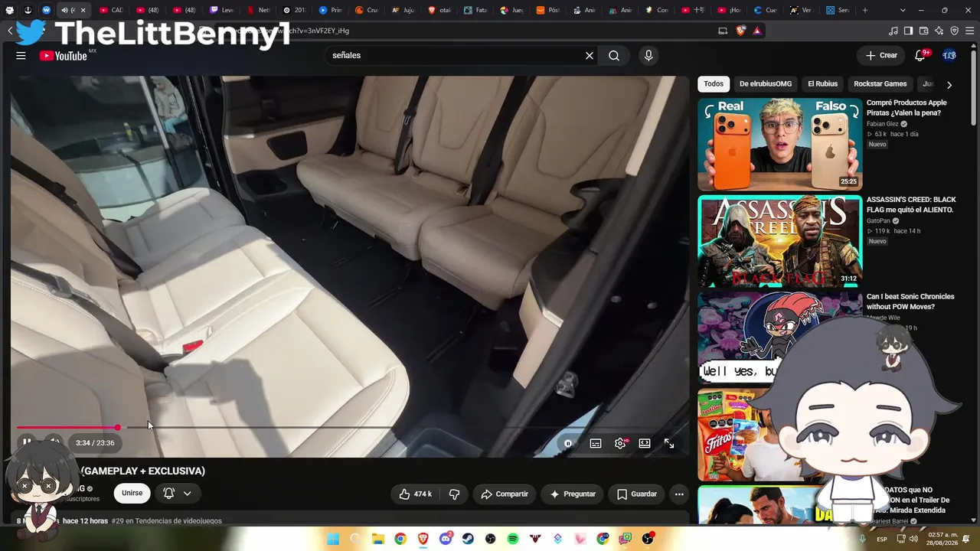Clear the search box text
This screenshot has width=980, height=551.
590,55
